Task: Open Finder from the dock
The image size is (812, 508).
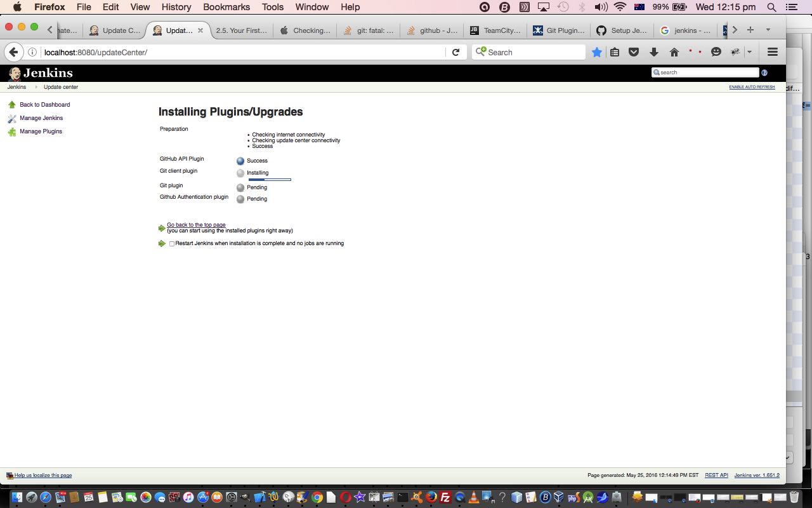Action: (16, 497)
